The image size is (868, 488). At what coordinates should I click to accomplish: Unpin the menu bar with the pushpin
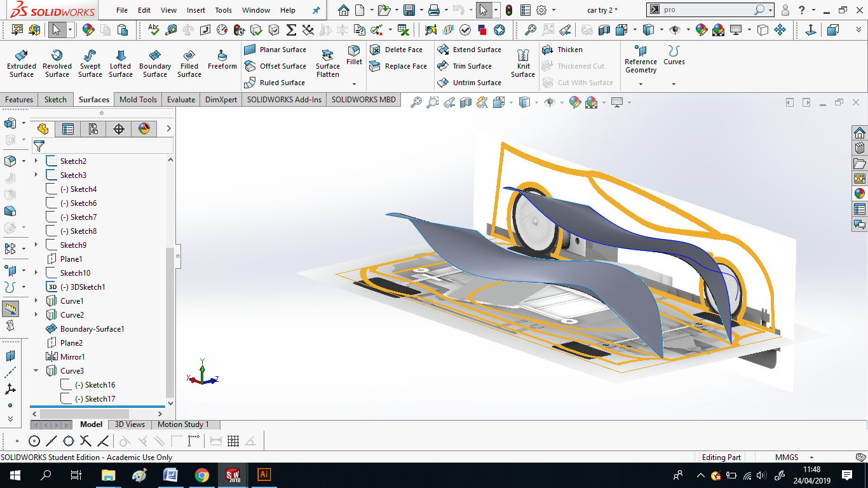[x=316, y=10]
